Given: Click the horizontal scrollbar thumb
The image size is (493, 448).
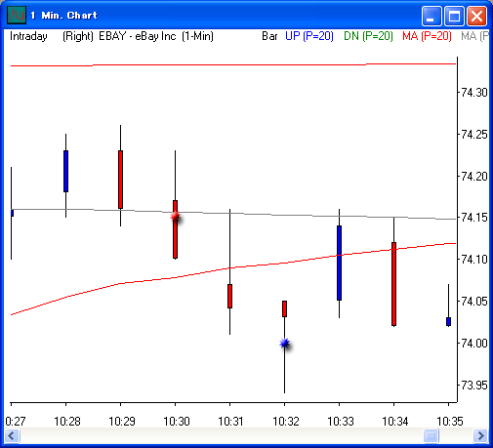Looking at the screenshot, I should (x=431, y=435).
